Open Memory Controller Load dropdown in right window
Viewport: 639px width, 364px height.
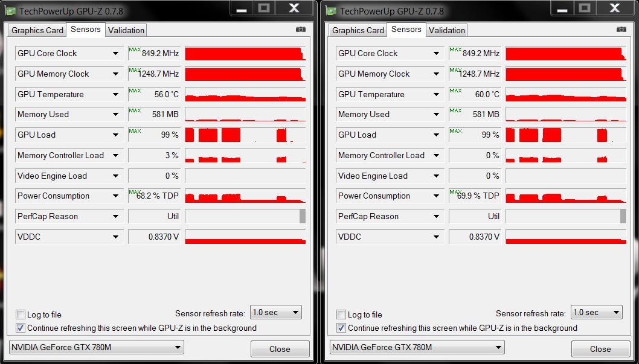tap(437, 155)
